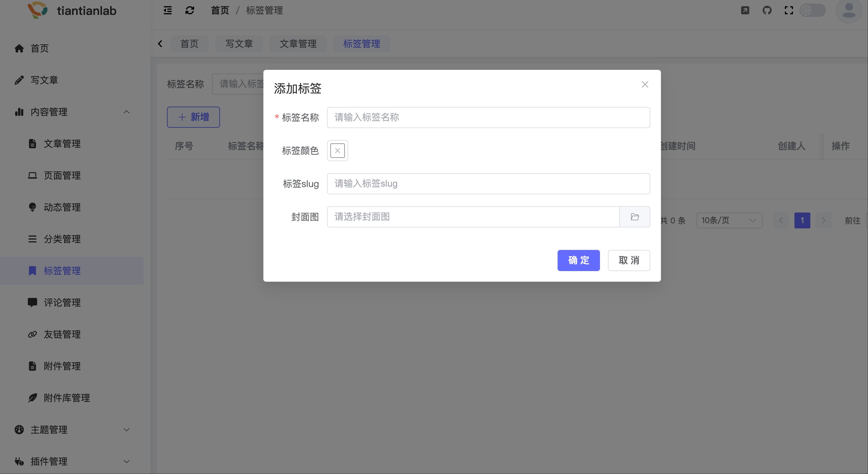868x474 pixels.
Task: Expand the 主题管理 sidebar group
Action: (x=72, y=430)
